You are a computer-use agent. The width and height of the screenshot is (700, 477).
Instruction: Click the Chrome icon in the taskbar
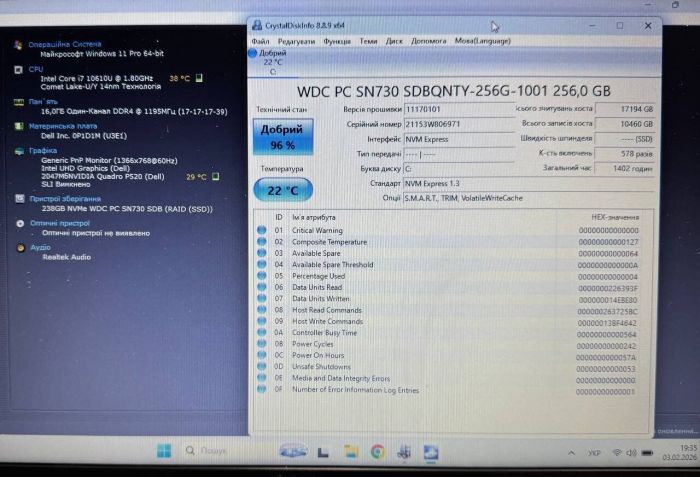[x=377, y=451]
